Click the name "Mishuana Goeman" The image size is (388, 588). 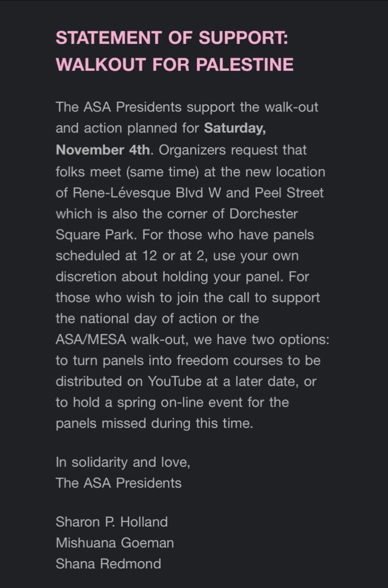(115, 543)
